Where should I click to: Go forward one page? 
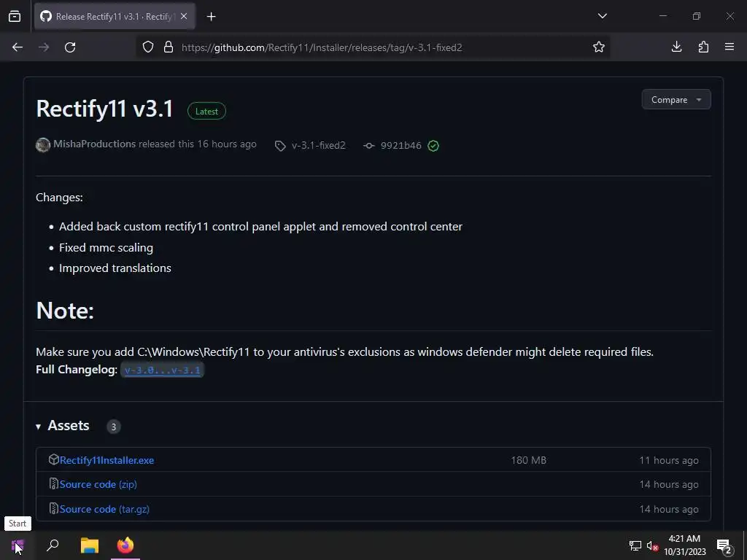point(44,47)
